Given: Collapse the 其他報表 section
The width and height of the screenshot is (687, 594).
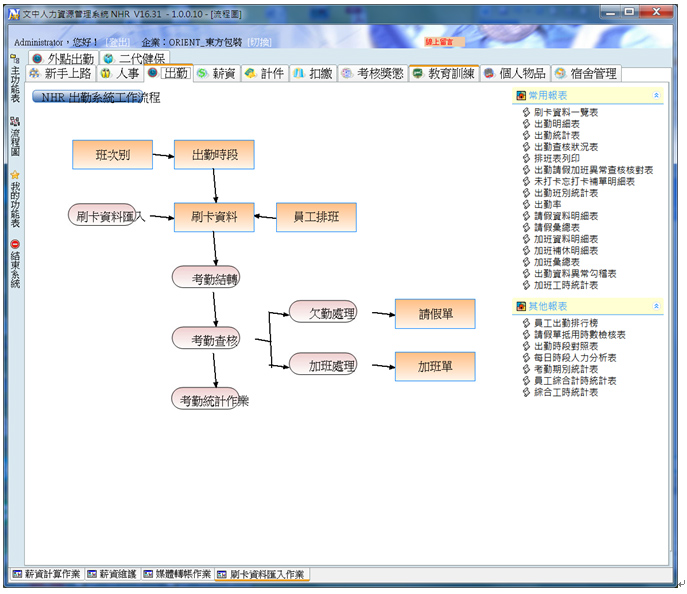Looking at the screenshot, I should (656, 306).
